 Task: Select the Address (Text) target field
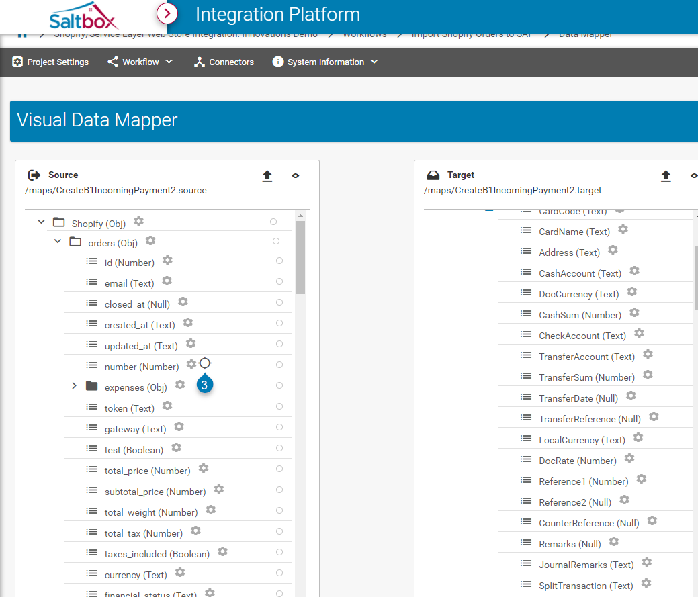[x=569, y=252]
